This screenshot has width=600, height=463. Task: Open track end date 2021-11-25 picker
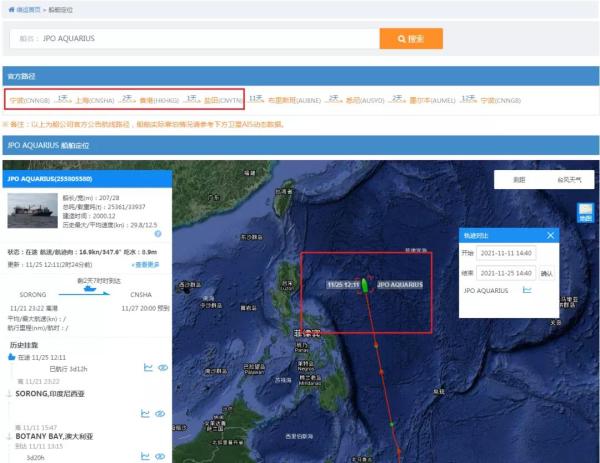point(506,273)
